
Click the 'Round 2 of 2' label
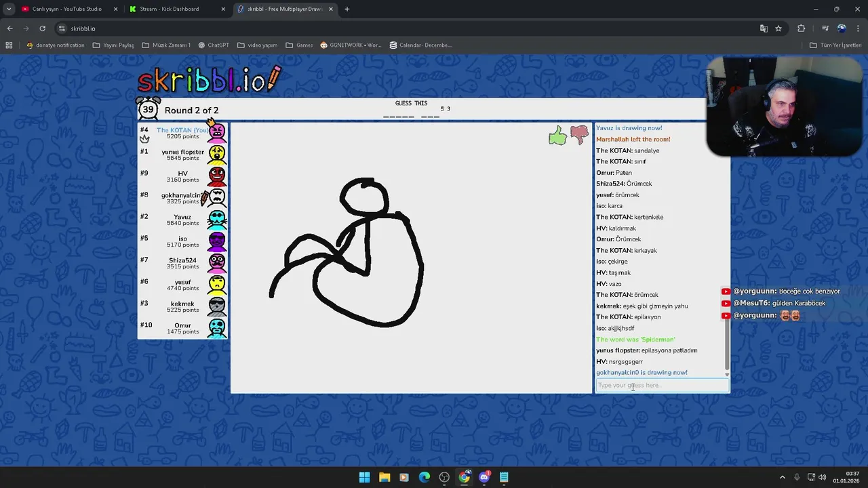[191, 110]
